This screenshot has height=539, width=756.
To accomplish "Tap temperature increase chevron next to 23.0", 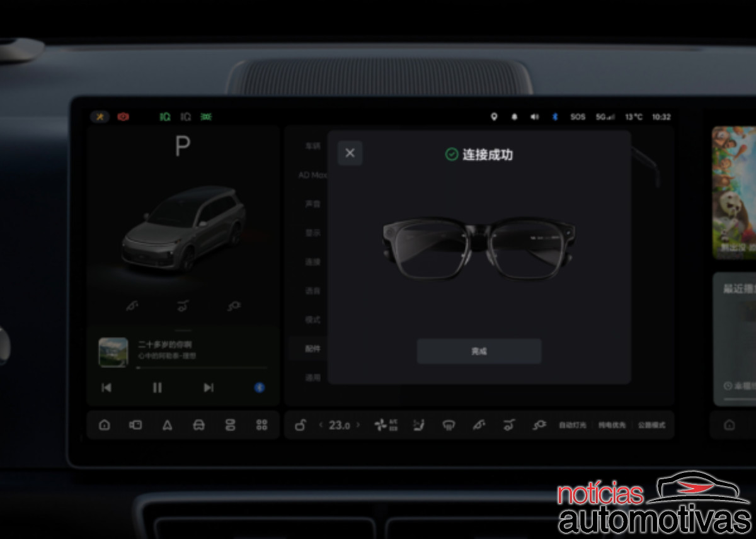I will (358, 425).
